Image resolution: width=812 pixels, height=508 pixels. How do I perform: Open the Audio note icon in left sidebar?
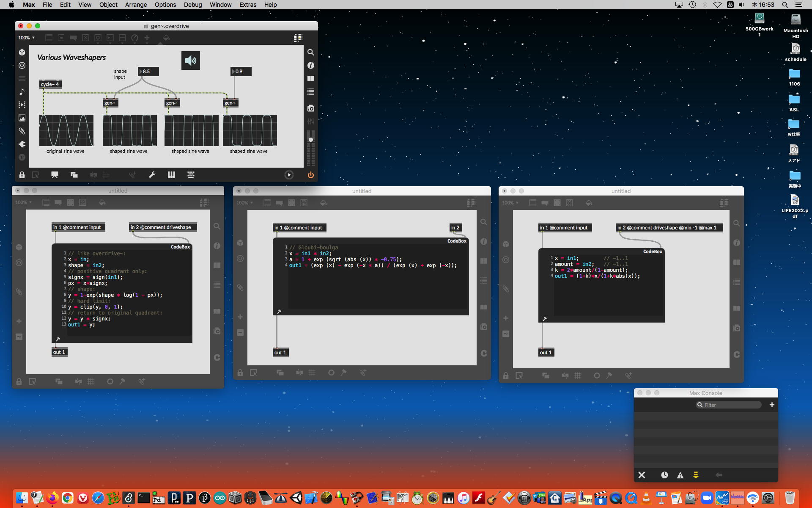[22, 91]
